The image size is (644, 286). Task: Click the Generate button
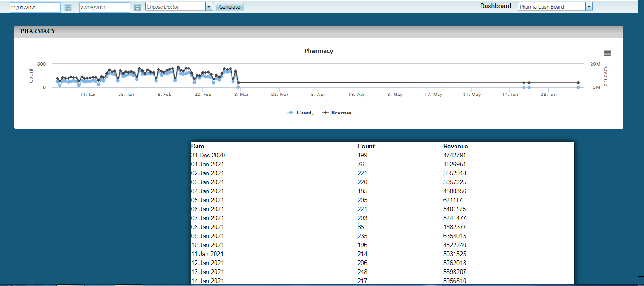click(230, 7)
